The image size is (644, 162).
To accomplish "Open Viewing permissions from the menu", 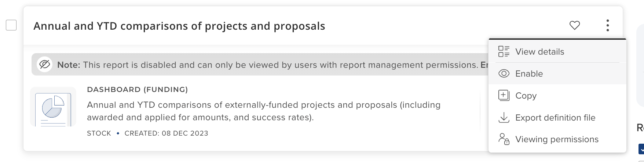I will tap(557, 139).
